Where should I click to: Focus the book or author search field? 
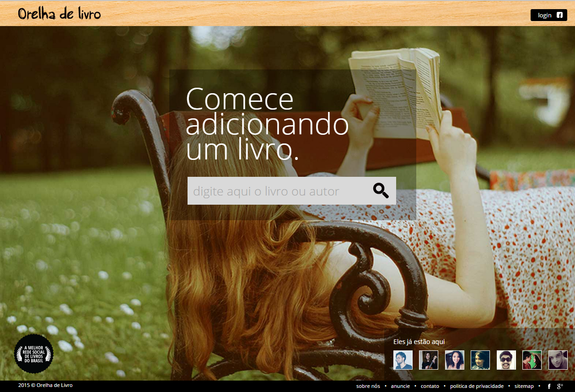[277, 191]
